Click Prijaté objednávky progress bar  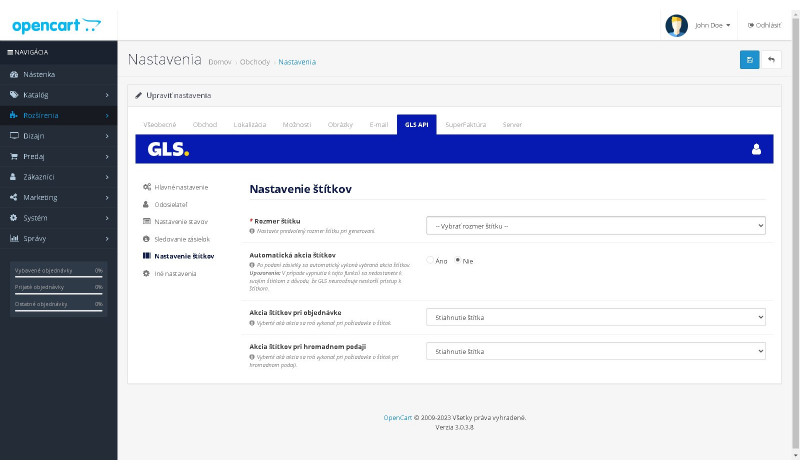click(59, 293)
